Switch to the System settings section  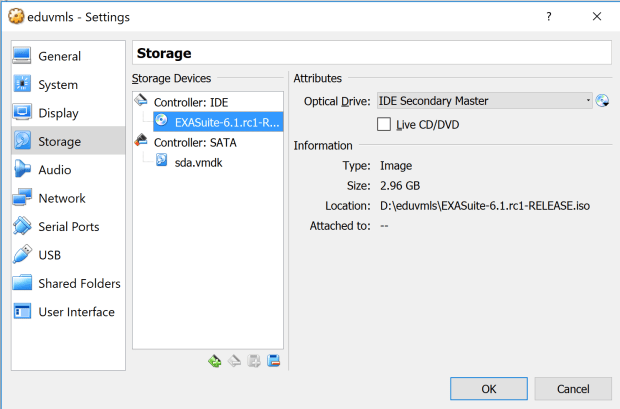pos(58,85)
